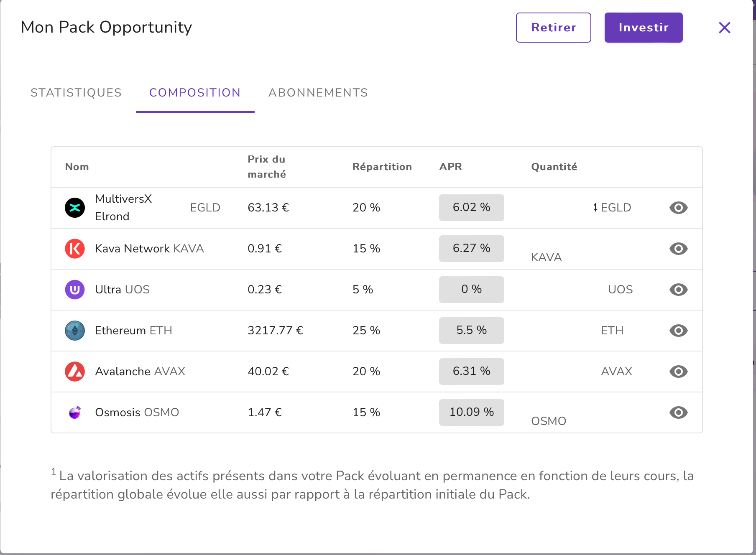
Task: Click the EGLD quantity cell
Action: [612, 208]
